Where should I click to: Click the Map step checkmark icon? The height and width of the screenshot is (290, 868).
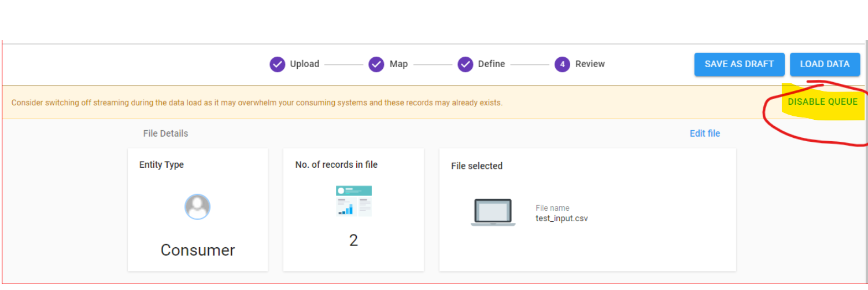pos(376,64)
